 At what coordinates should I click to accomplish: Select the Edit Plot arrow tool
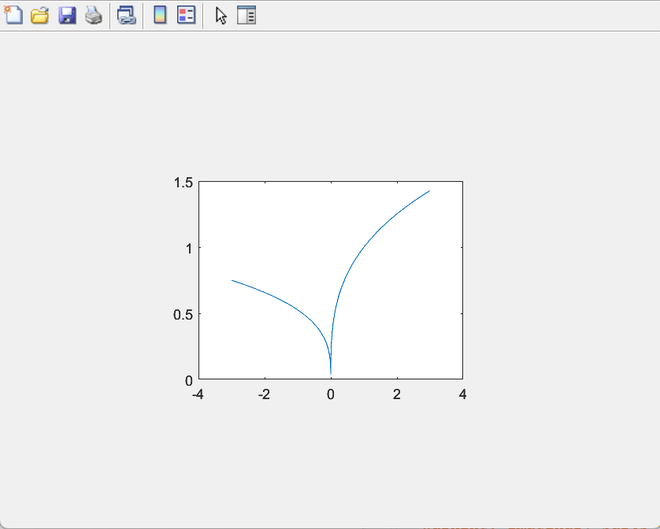(x=221, y=16)
